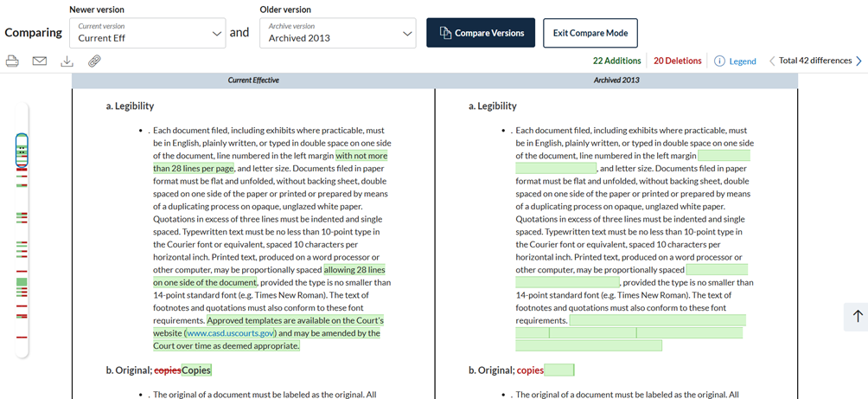
Task: Open the Legend info icon
Action: [719, 61]
